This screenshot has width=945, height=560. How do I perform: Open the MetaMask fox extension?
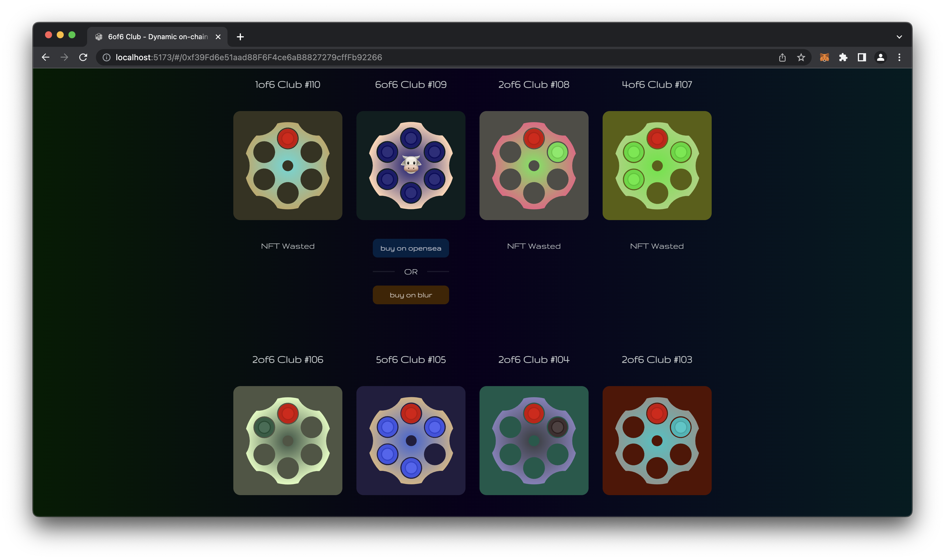(824, 57)
